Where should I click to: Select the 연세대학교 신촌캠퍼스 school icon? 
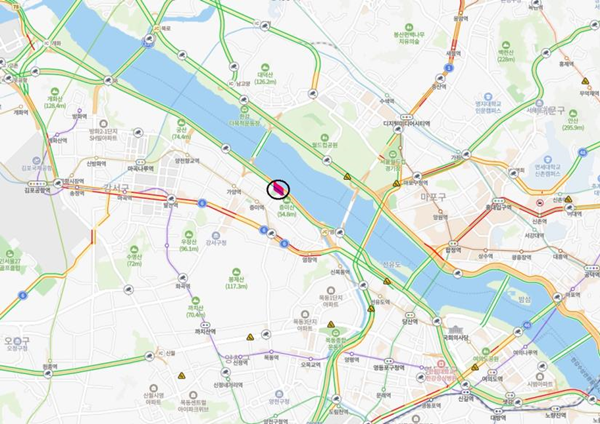548,159
